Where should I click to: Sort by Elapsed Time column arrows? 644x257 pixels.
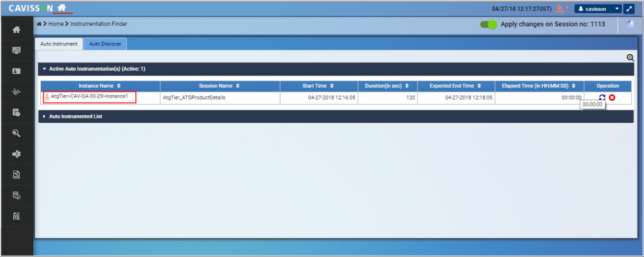[573, 86]
